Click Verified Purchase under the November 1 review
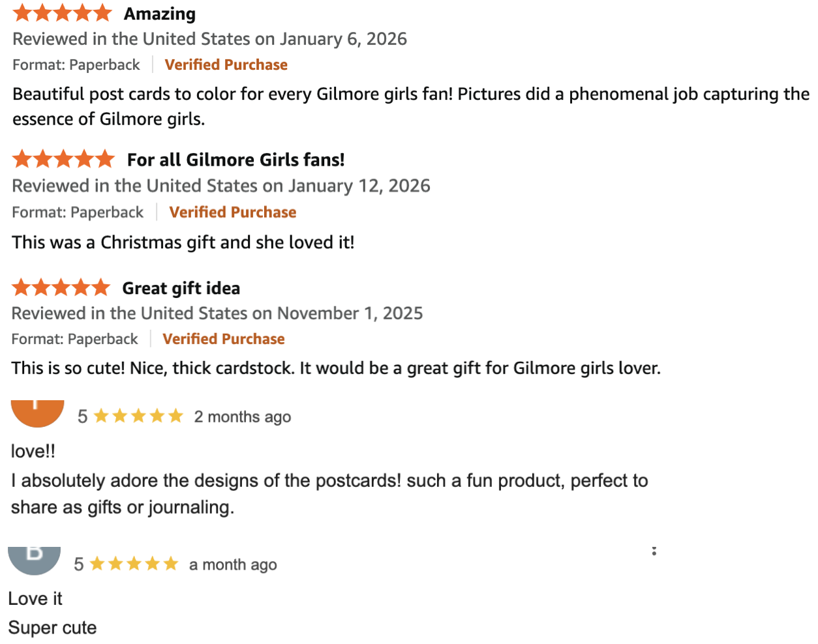Screen dimensions: 818x644 coord(224,339)
